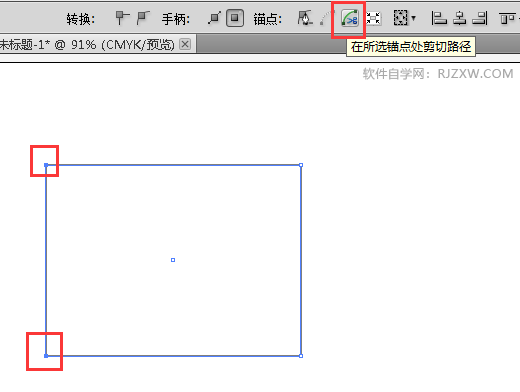
Task: Select the rectangle's top-right anchor point
Action: coord(301,165)
